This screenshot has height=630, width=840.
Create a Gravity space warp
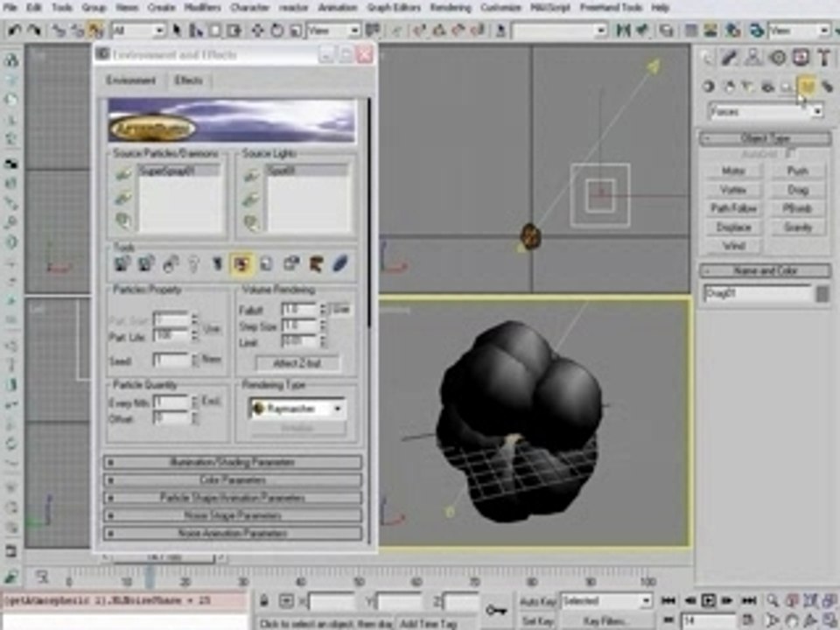coord(798,227)
